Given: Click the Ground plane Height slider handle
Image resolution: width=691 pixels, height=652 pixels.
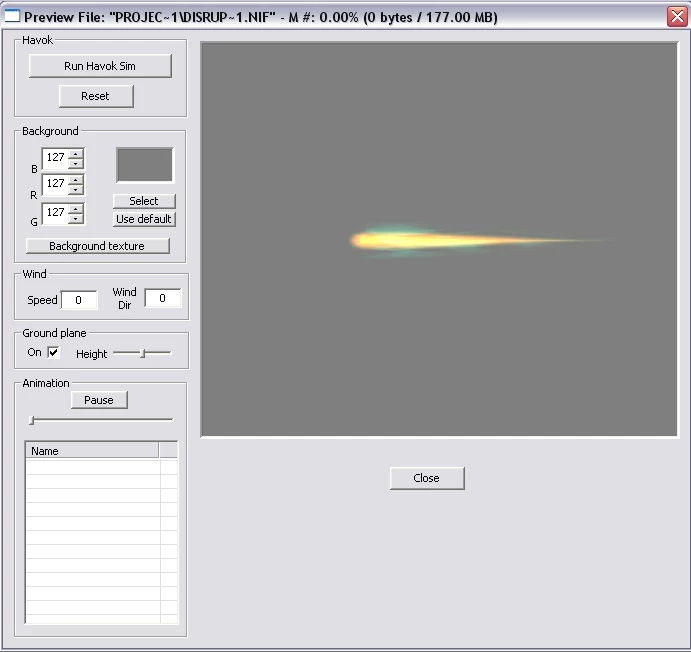Looking at the screenshot, I should click(142, 353).
